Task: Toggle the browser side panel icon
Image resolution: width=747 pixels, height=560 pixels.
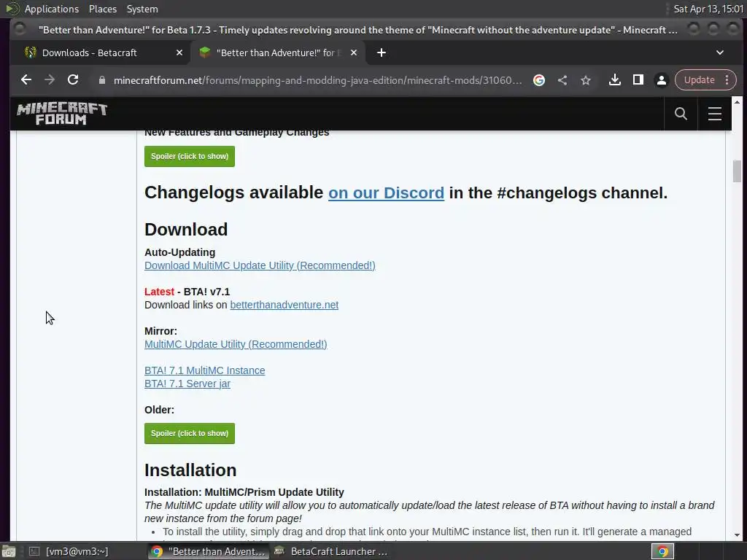Action: click(638, 80)
